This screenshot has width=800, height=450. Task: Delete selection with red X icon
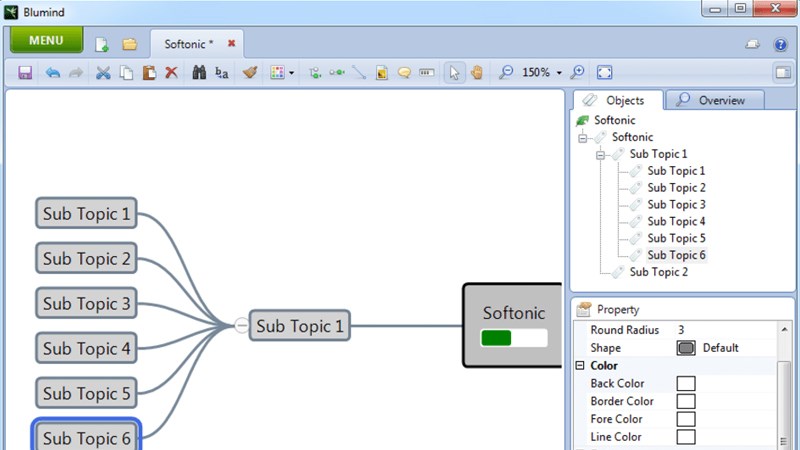[x=171, y=72]
